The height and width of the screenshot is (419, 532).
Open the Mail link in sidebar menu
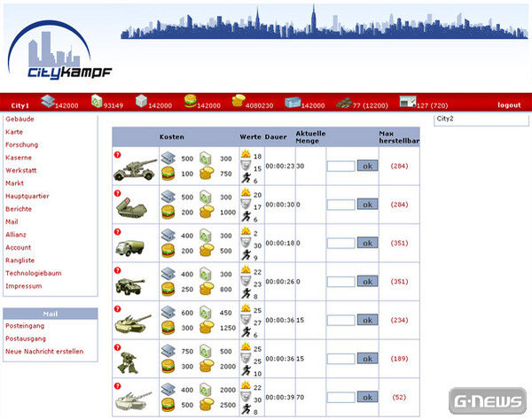tap(12, 221)
